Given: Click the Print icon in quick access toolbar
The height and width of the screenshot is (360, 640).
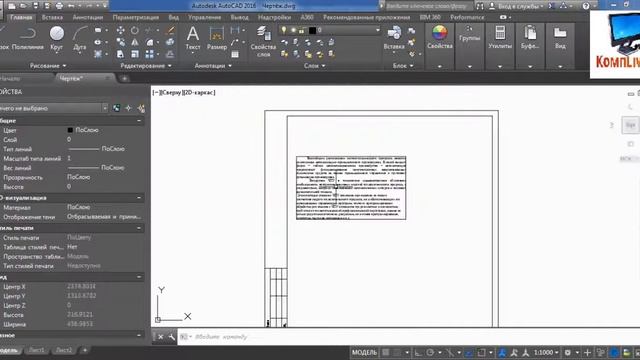Looking at the screenshot, I should pos(59,6).
